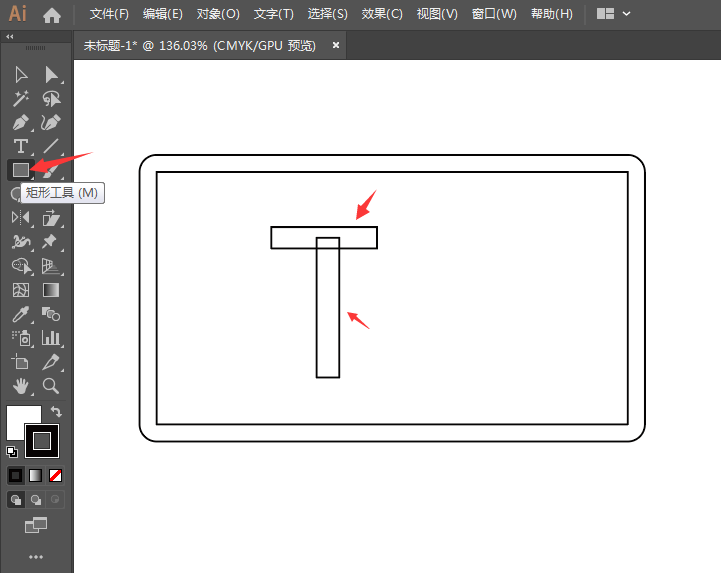The height and width of the screenshot is (573, 721).
Task: Swap fill and stroke colors
Action: [56, 411]
